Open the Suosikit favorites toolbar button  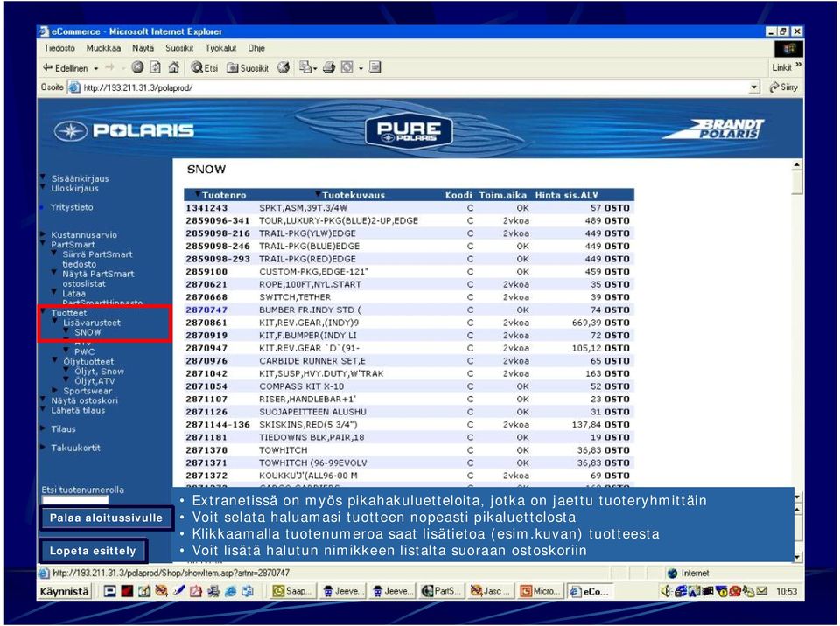tap(248, 67)
